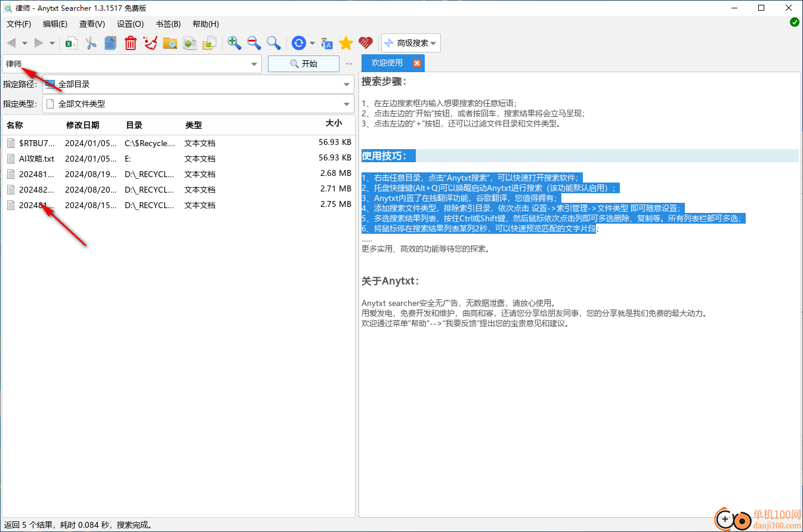The image size is (803, 532).
Task: Go back with the left arrow toolbar icon
Action: pyautogui.click(x=11, y=43)
